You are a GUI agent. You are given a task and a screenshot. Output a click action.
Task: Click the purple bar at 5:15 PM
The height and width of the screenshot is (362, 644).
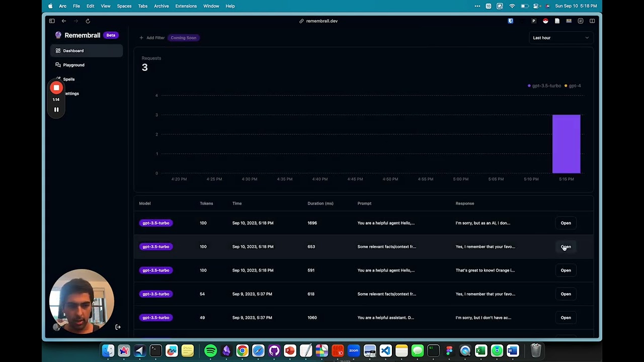click(x=566, y=144)
